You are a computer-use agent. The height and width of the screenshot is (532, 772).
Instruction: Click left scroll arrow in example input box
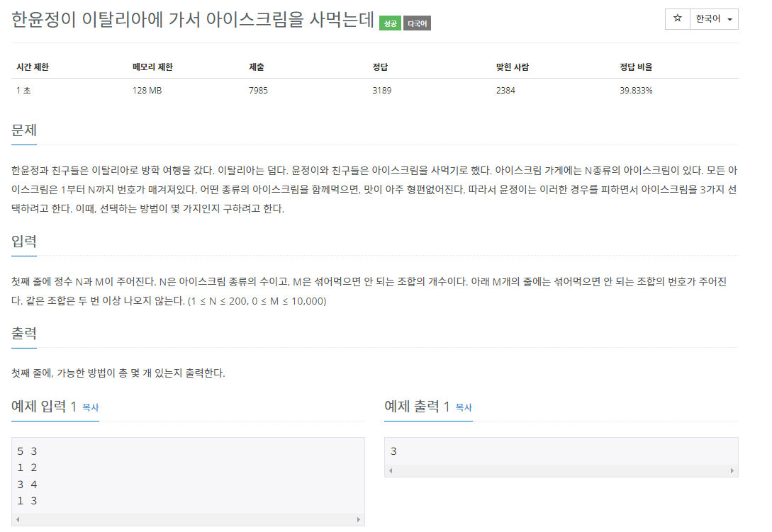18,520
